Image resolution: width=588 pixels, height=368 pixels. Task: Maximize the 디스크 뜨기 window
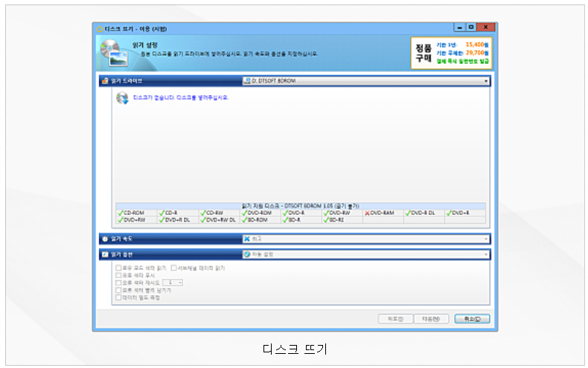(471, 28)
